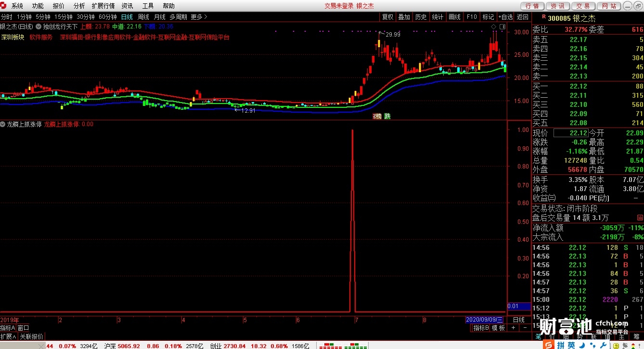Click the 日线 label on time axis
644x349 pixels.
(x=519, y=320)
